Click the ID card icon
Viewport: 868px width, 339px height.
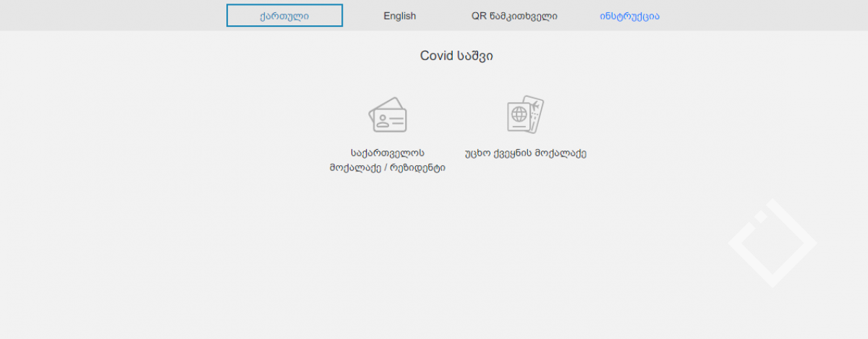(x=388, y=115)
